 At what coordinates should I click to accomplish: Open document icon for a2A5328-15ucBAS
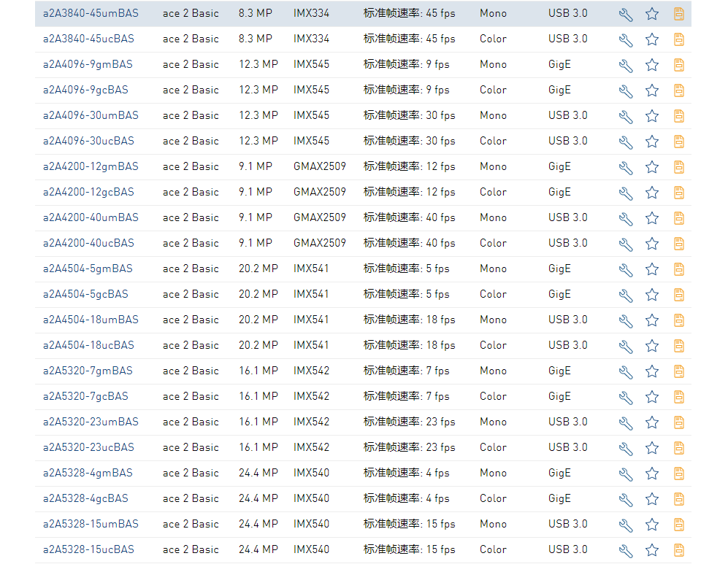679,549
